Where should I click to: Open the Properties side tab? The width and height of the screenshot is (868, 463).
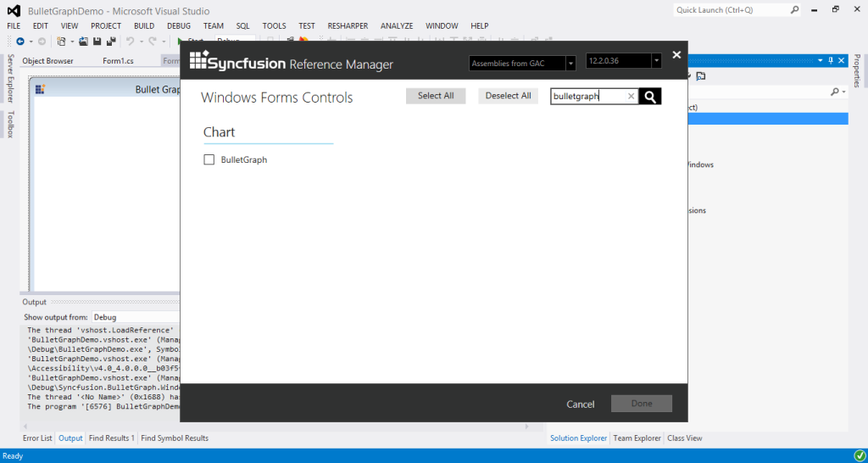[x=856, y=70]
